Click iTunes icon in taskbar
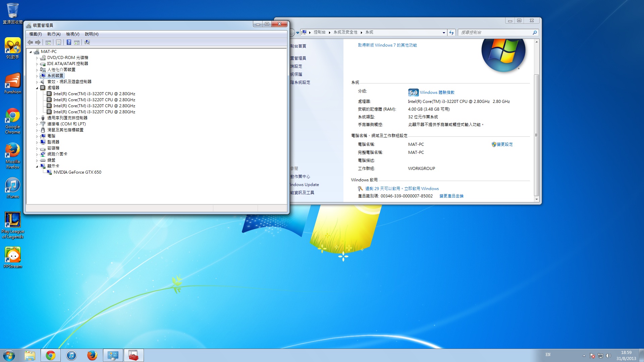This screenshot has width=644, height=362. coord(71,355)
